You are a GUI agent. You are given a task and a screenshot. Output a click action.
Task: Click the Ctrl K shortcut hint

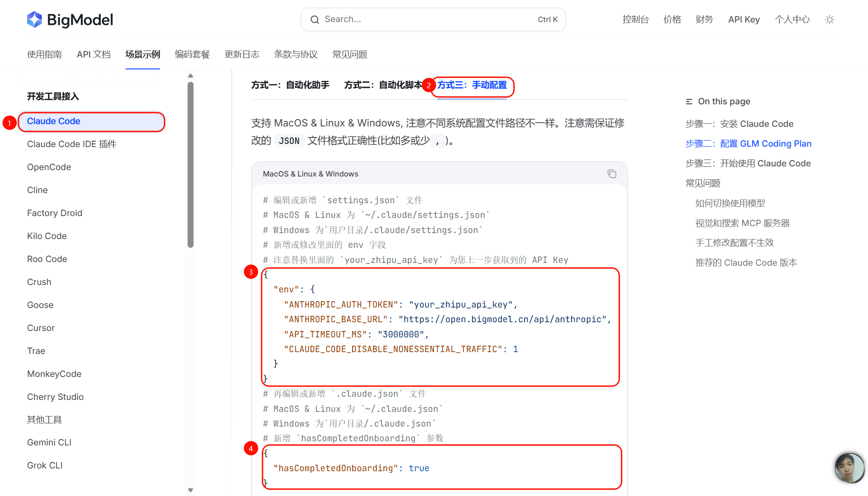(x=548, y=19)
